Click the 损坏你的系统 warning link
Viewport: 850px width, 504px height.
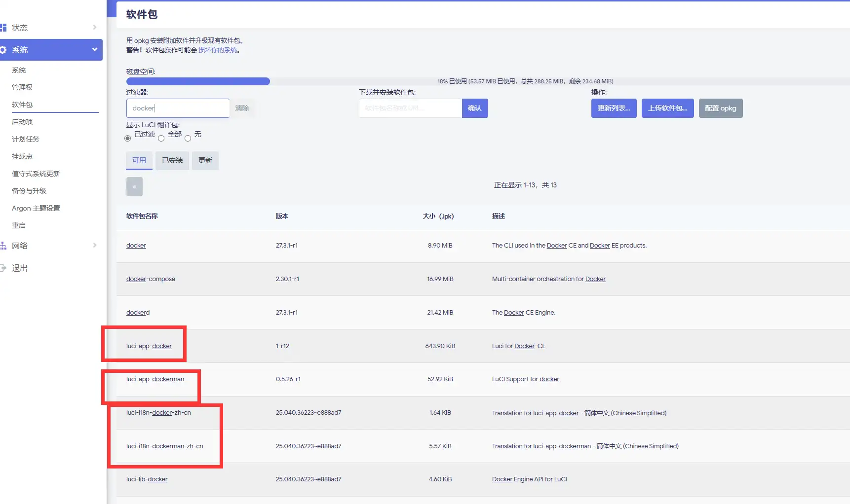click(x=217, y=49)
